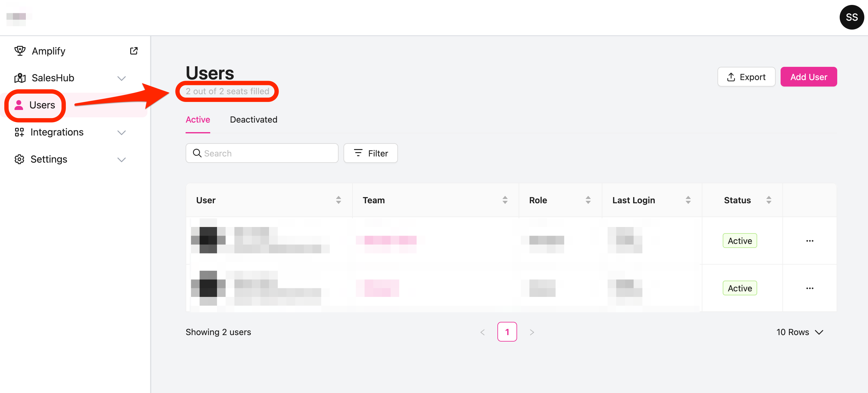Sort table by Status column
This screenshot has height=393, width=868.
768,200
